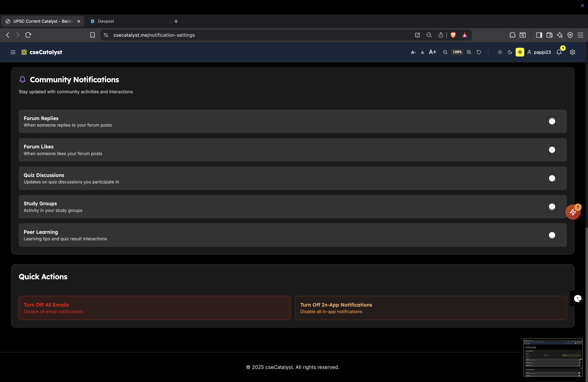This screenshot has width=588, height=382.
Task: Switch to light mode sun icon
Action: 500,52
